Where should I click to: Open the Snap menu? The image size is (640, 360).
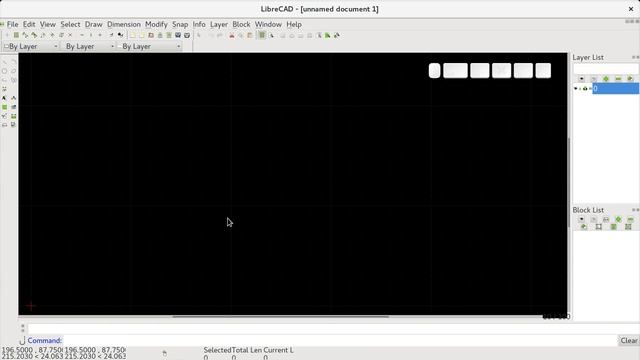[180, 24]
